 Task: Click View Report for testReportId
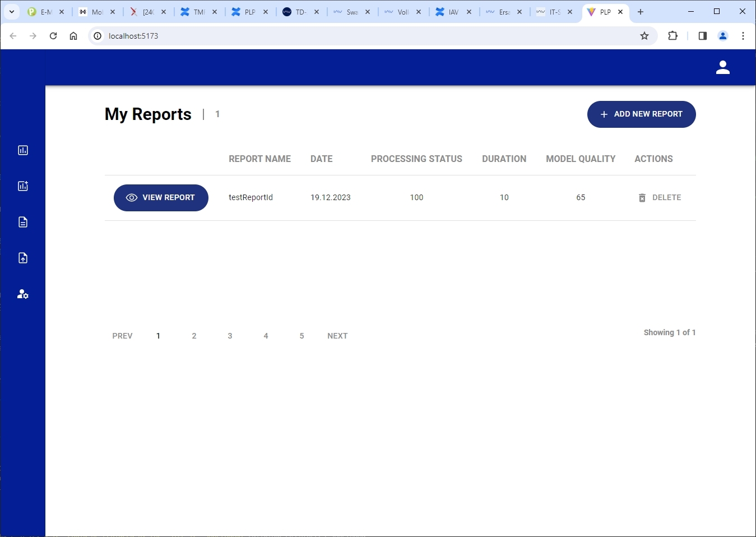(x=161, y=198)
